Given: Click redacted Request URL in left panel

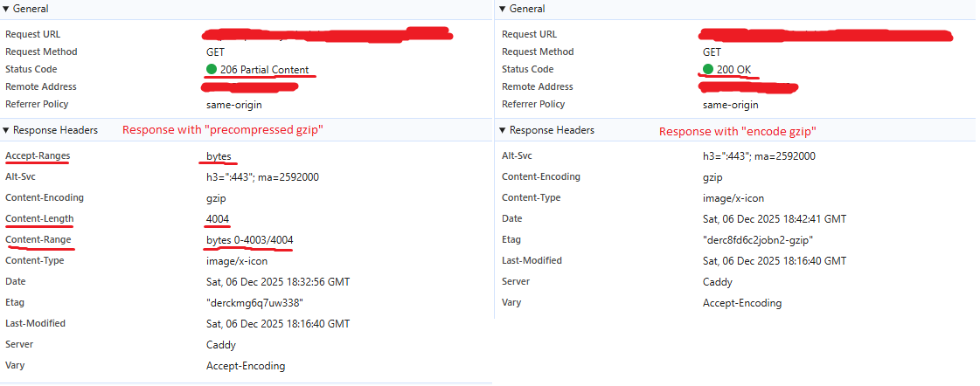Looking at the screenshot, I should click(x=328, y=35).
